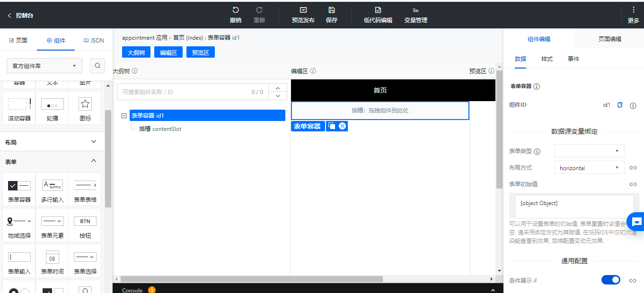
Task: Open the 布局方式 horizontal dropdown
Action: click(x=590, y=168)
